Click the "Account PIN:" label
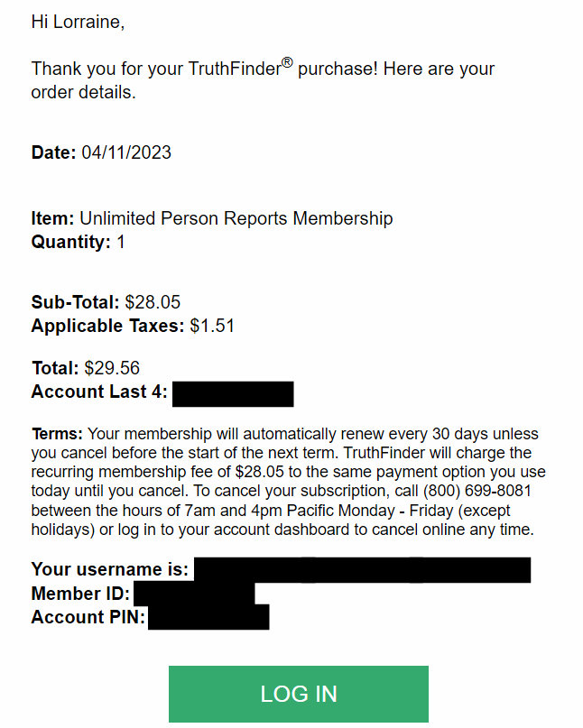583x728 pixels. 88,617
